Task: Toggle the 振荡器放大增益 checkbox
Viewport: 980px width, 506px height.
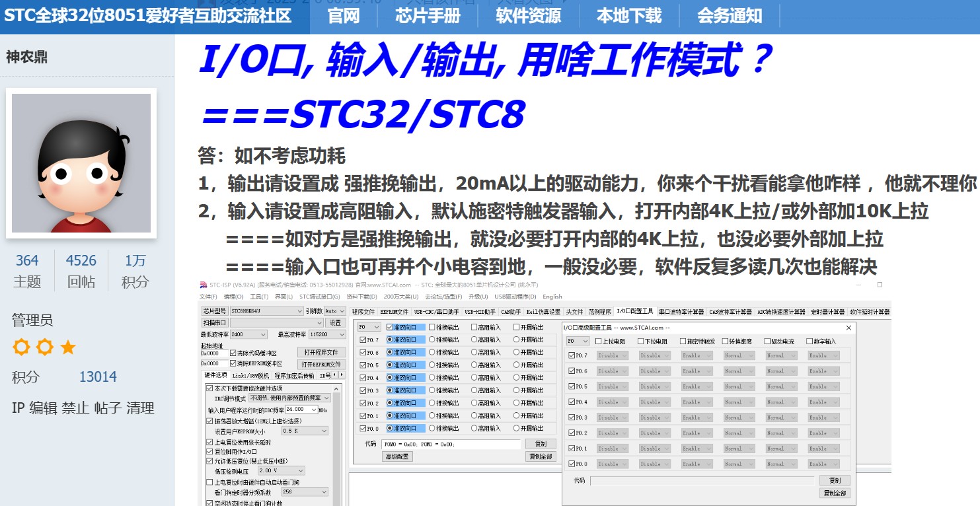Action: tap(209, 421)
